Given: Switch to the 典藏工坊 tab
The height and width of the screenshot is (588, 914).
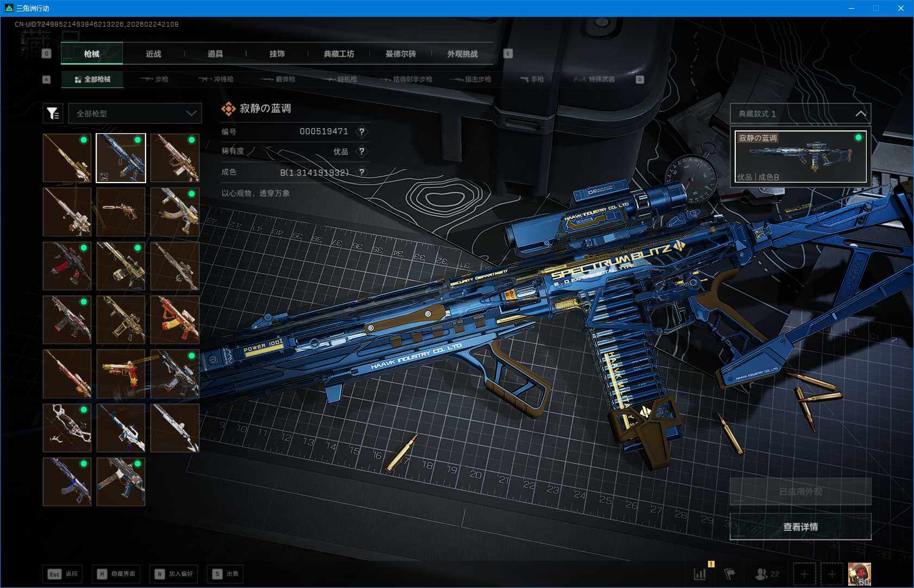Looking at the screenshot, I should [x=339, y=54].
